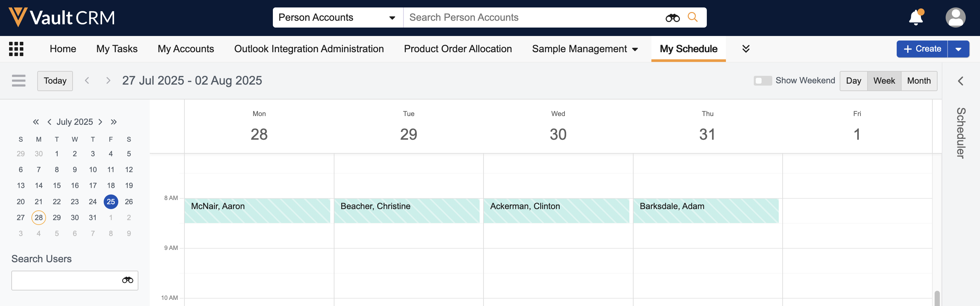Switch to Month view
The height and width of the screenshot is (306, 980).
point(918,81)
